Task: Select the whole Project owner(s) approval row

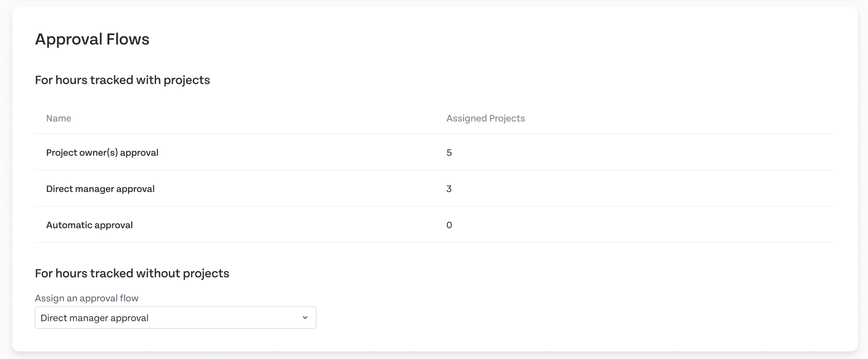Action: click(x=435, y=152)
